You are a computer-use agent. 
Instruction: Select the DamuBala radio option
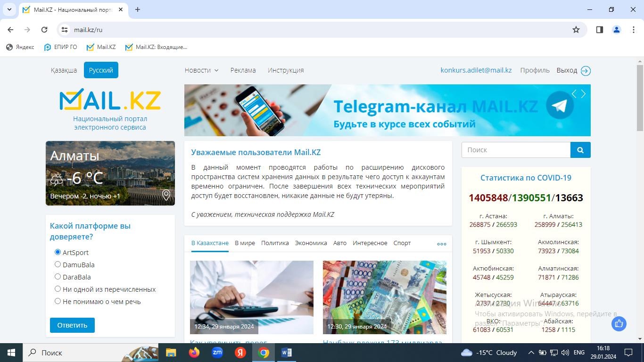tap(58, 264)
